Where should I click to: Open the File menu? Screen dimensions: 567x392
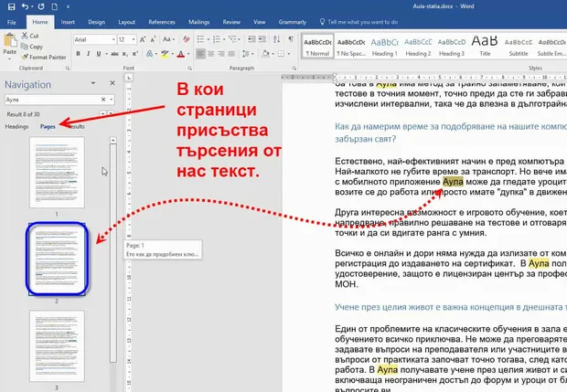click(12, 22)
